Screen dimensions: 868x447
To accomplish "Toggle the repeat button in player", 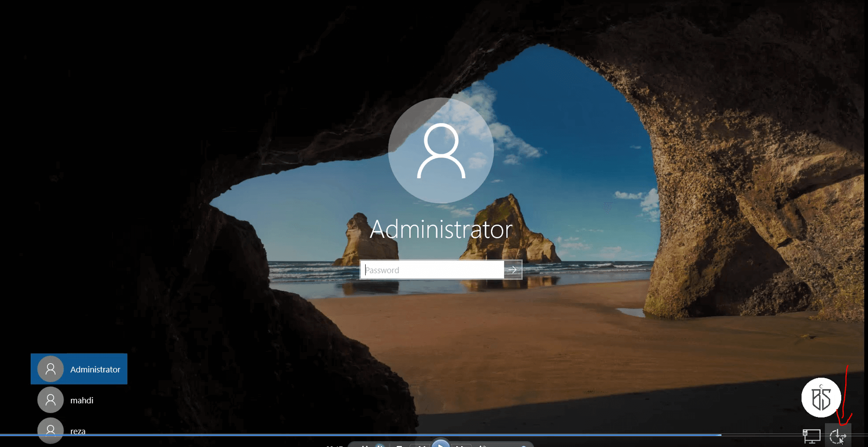I will pyautogui.click(x=381, y=445).
